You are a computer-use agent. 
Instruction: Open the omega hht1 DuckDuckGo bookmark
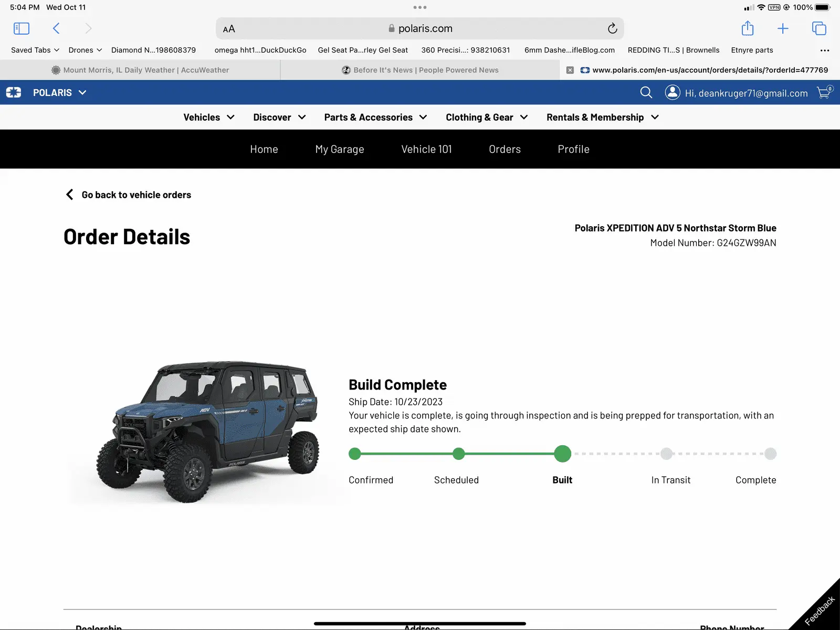click(260, 50)
